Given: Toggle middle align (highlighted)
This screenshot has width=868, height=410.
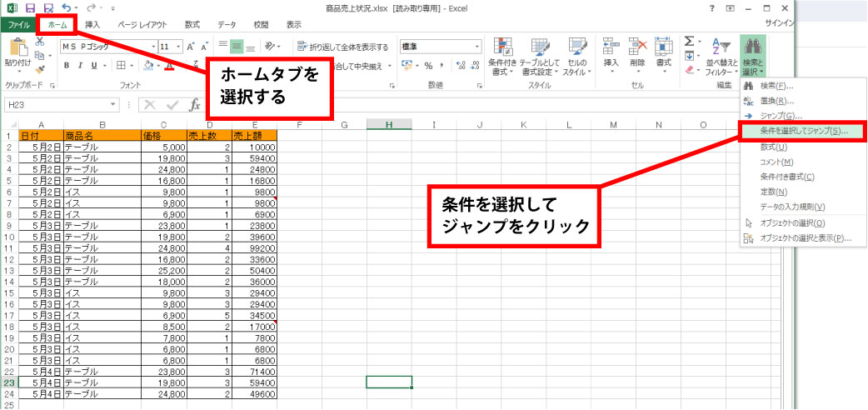Looking at the screenshot, I should (237, 47).
